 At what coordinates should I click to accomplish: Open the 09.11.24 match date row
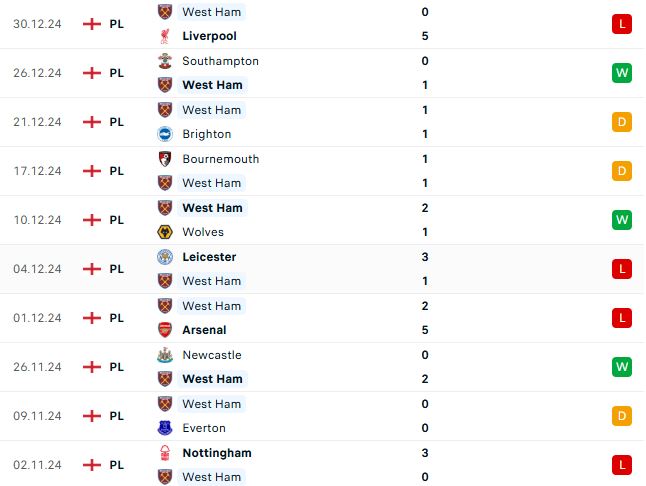tap(323, 416)
